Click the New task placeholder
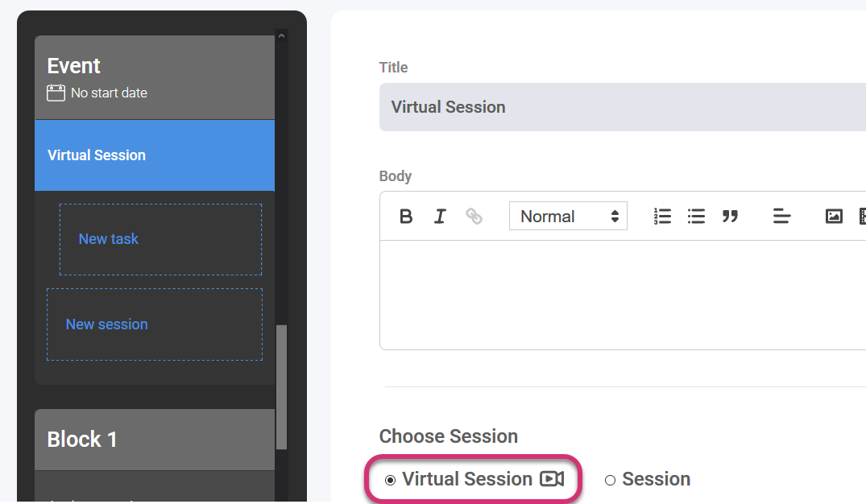 [160, 239]
